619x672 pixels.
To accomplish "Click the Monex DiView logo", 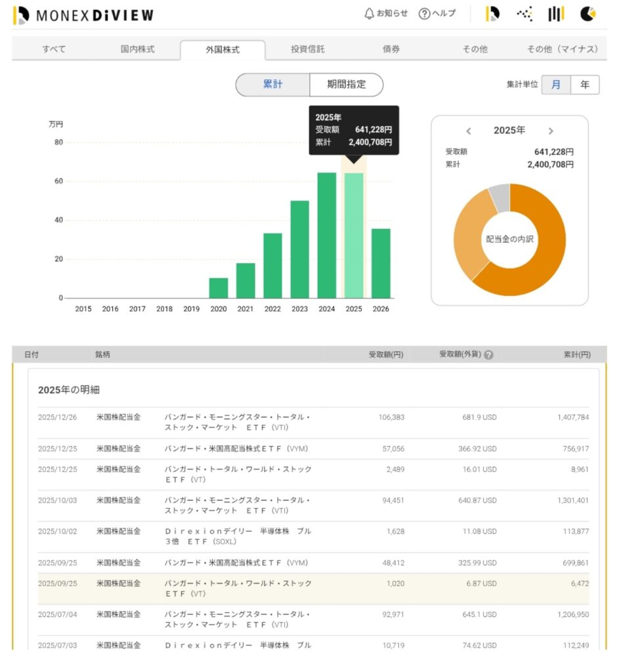I will pyautogui.click(x=83, y=15).
